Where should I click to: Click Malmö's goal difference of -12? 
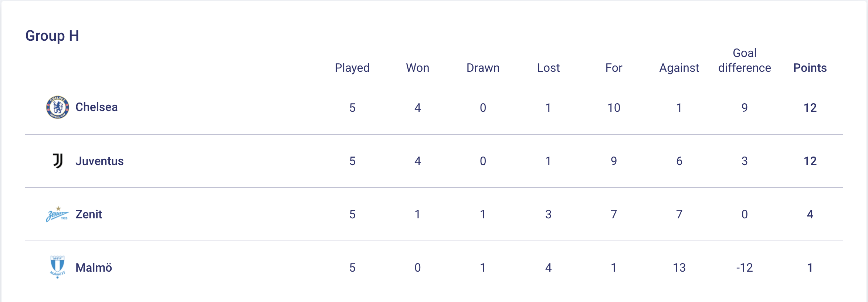click(745, 268)
